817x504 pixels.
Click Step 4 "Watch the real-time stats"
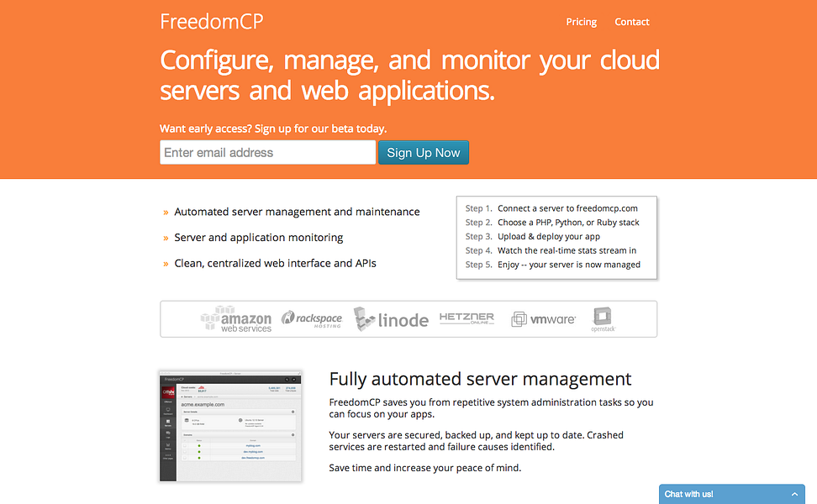click(x=551, y=250)
